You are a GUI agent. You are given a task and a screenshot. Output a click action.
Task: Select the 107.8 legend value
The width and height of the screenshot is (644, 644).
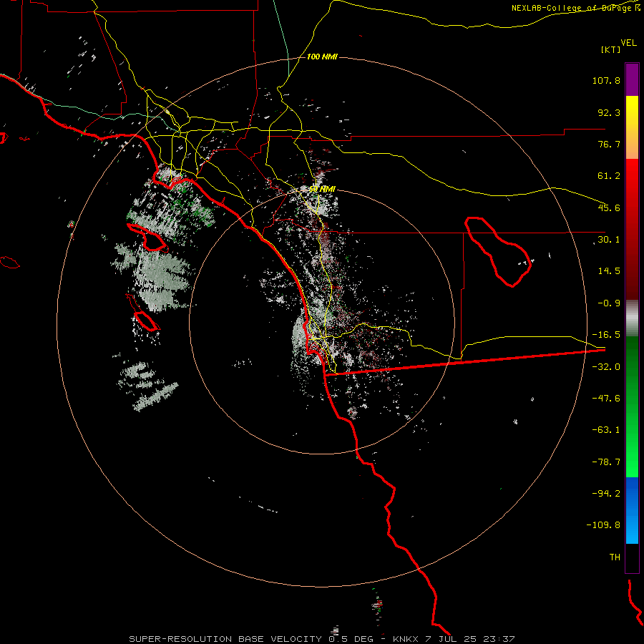[x=606, y=80]
